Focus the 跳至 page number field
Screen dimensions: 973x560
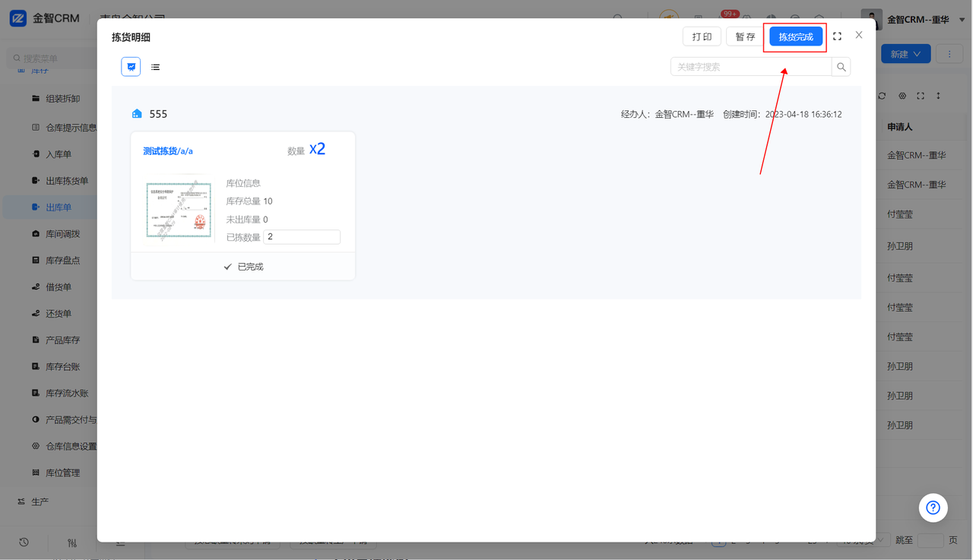coord(930,540)
